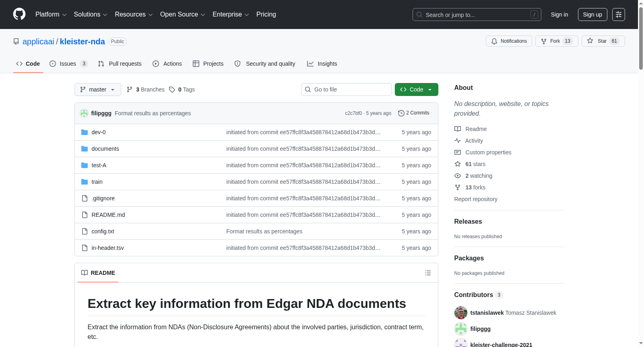Click the Sign up button
The image size is (644, 347).
coord(592,15)
